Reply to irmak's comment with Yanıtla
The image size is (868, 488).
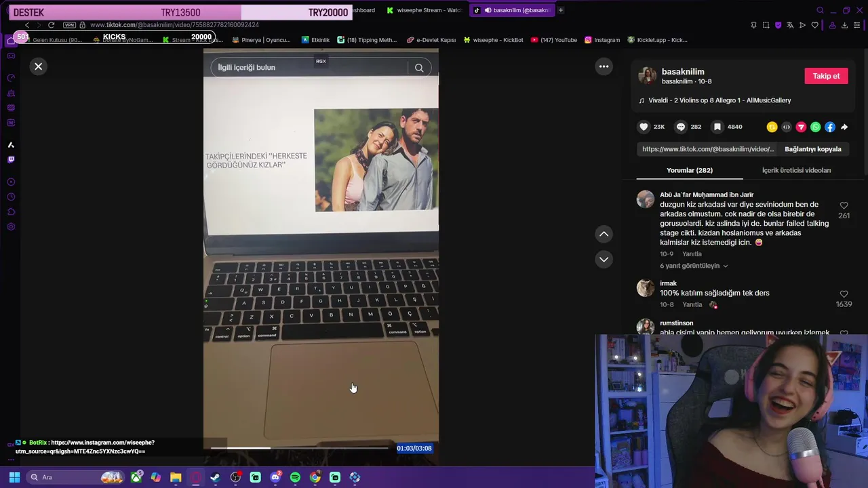click(x=692, y=305)
